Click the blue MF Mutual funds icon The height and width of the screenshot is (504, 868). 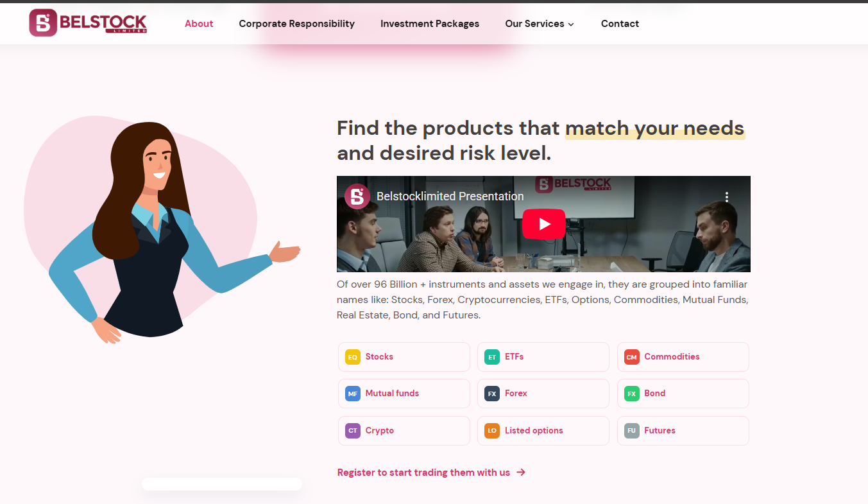(x=353, y=394)
